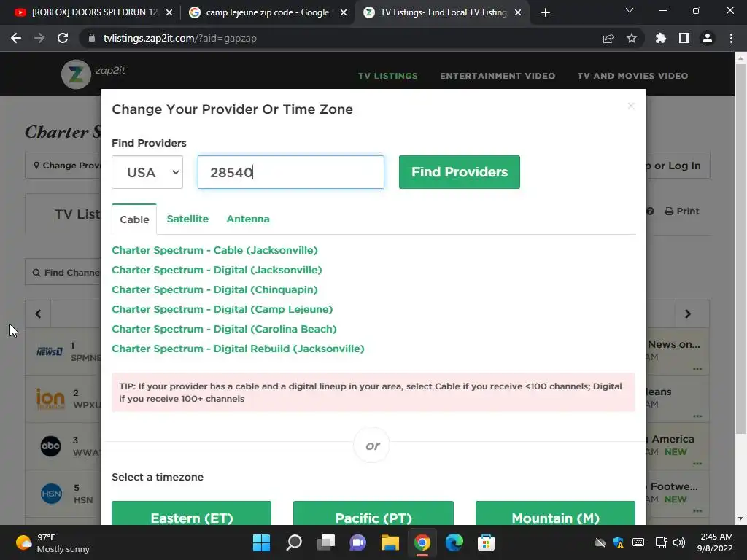Choose Charter Spectrum - Digital Rebuild (Jacksonville)
747x560 pixels.
click(239, 349)
